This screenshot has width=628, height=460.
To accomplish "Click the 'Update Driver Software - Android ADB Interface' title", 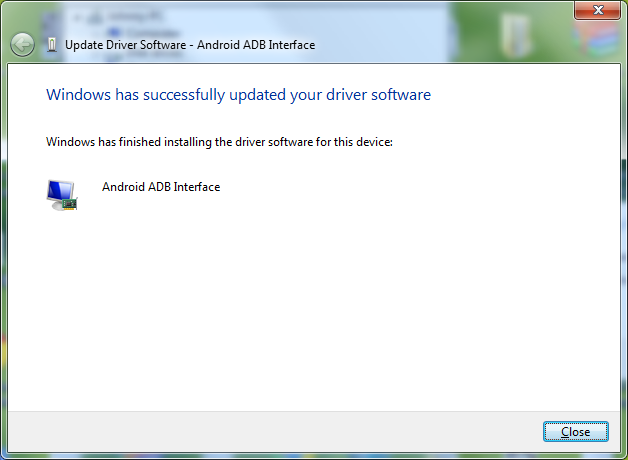I will 190,45.
